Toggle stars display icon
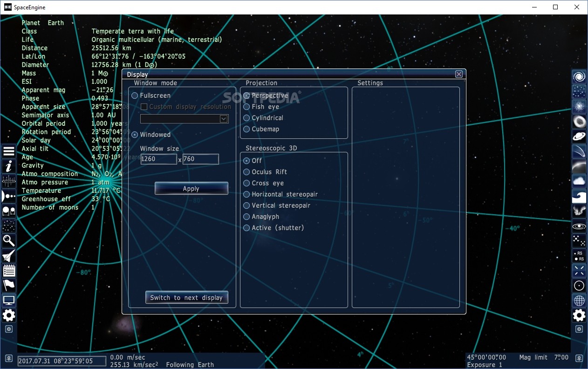 (x=579, y=92)
